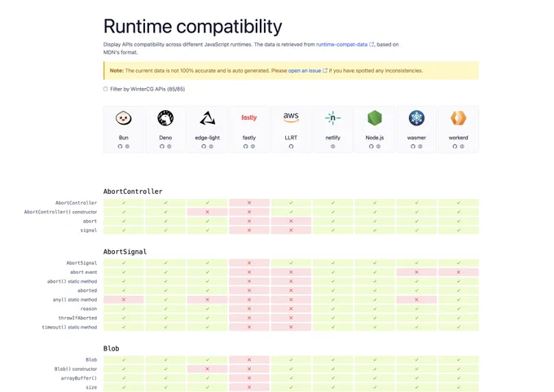Open Bun's GitHub icon

[120, 147]
